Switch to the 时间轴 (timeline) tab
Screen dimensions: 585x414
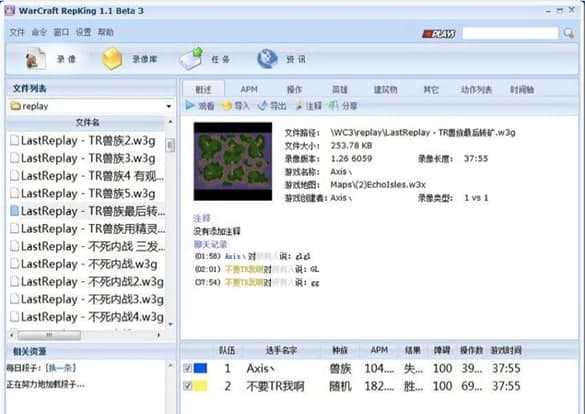(x=522, y=90)
